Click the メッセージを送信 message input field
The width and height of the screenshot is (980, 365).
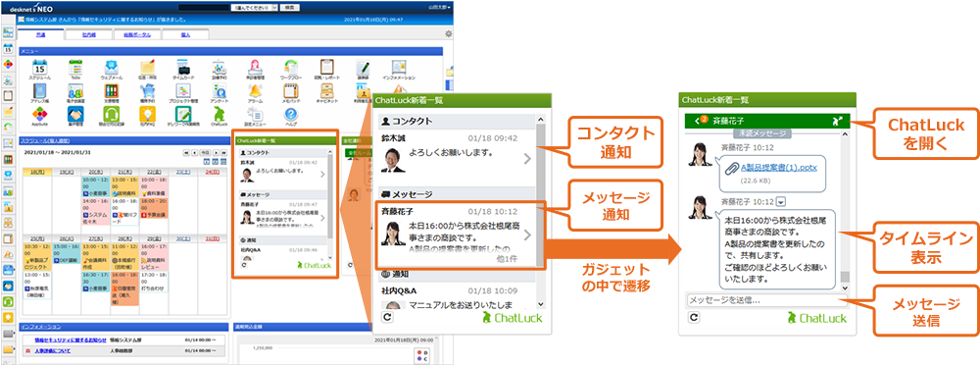point(767,300)
